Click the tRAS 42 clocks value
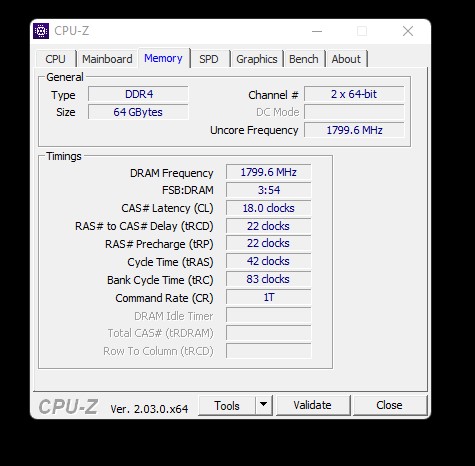Screen dimensions: 475x466 coord(269,261)
